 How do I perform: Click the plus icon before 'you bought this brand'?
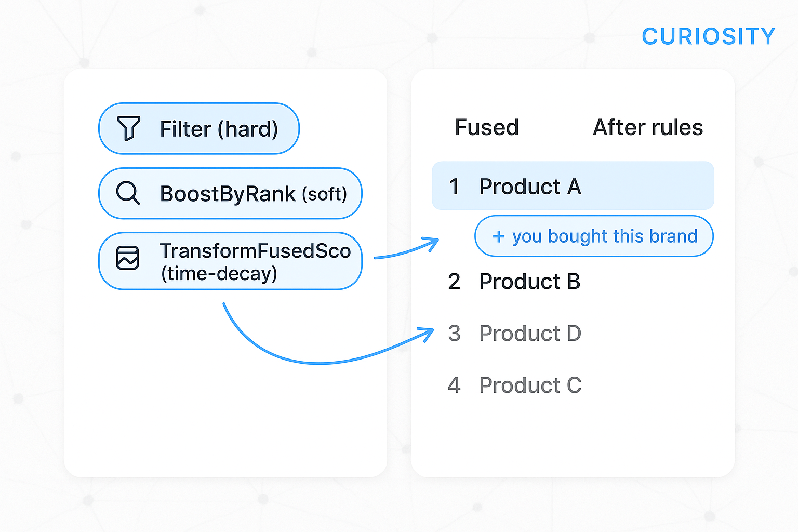point(499,237)
